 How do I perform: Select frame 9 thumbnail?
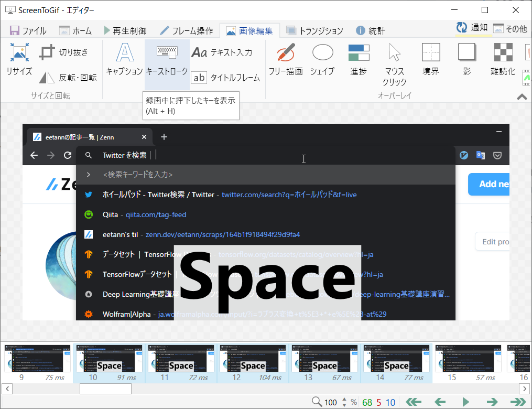coord(37,363)
